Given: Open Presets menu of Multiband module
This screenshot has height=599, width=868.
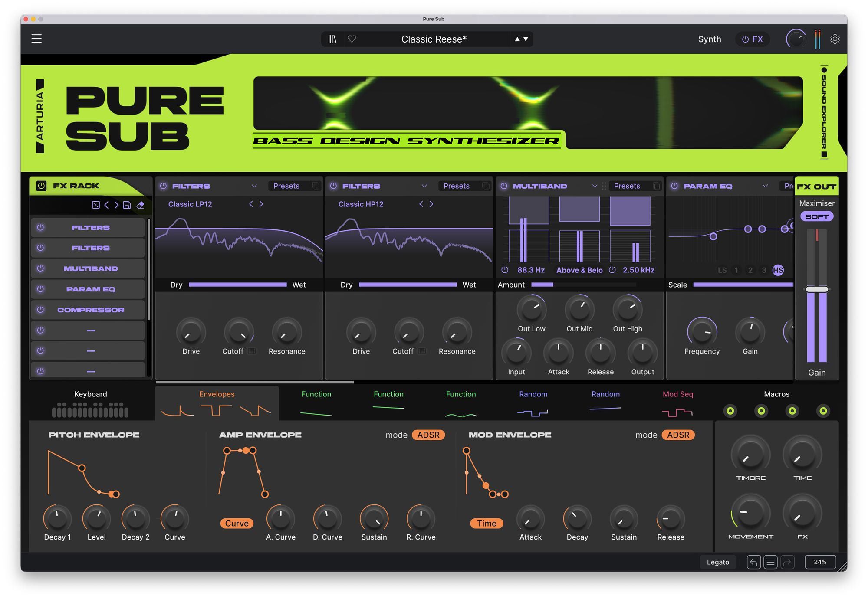Looking at the screenshot, I should click(x=627, y=186).
